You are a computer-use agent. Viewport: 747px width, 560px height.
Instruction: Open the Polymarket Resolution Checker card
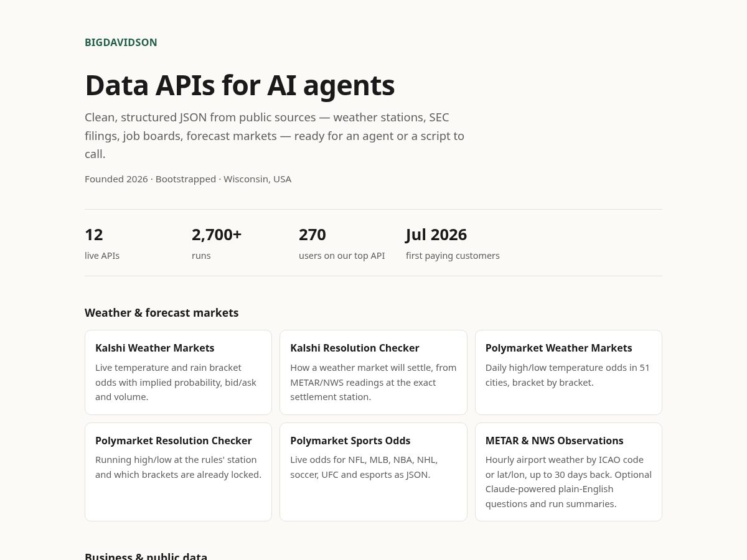178,472
